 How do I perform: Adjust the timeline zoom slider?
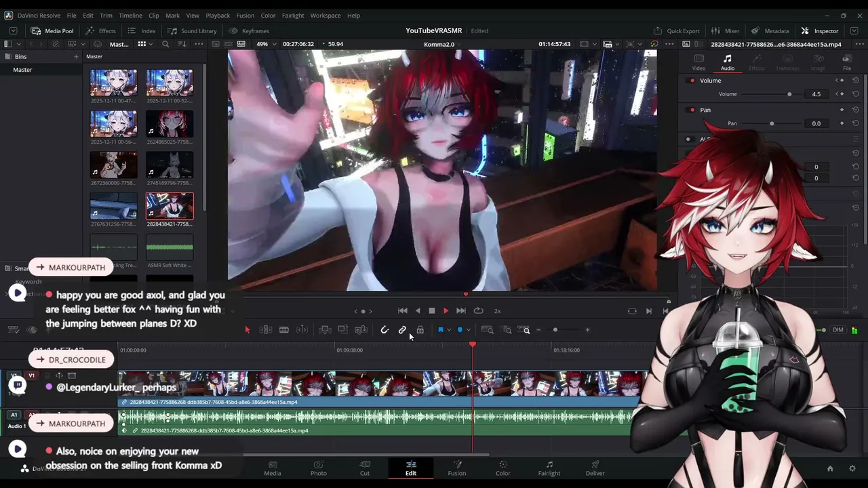coord(555,330)
